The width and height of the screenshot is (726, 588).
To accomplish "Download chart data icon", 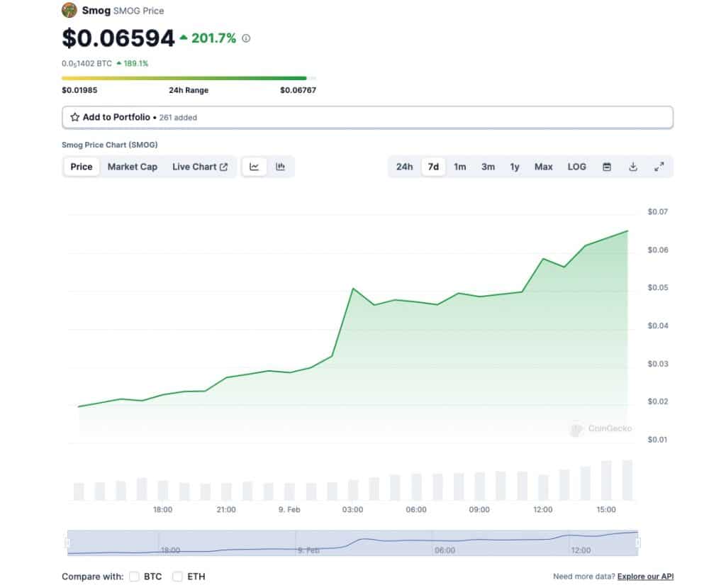I will pos(633,167).
